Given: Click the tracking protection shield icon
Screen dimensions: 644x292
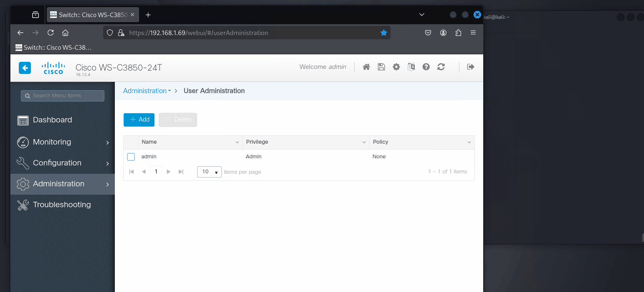Looking at the screenshot, I should pyautogui.click(x=110, y=33).
